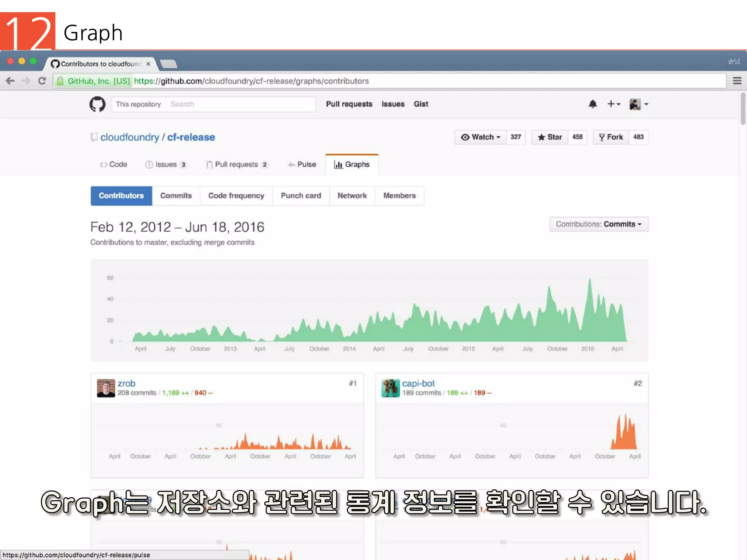This screenshot has height=560, width=747.
Task: View the 483 forks count
Action: (638, 137)
